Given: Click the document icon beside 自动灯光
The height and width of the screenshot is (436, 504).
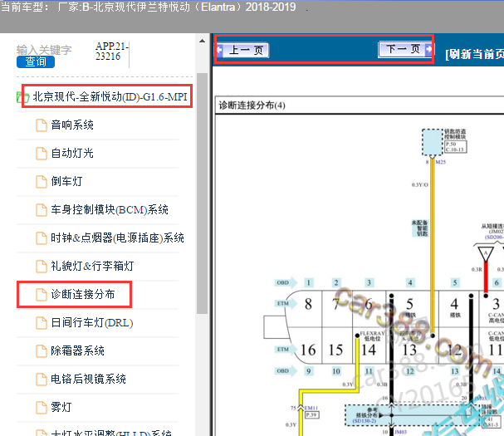Looking at the screenshot, I should [42, 154].
